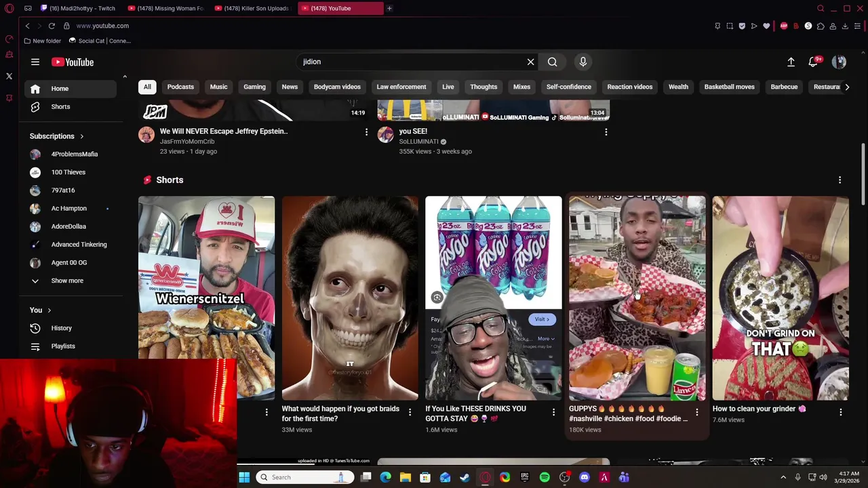Image resolution: width=868 pixels, height=488 pixels.
Task: Open options for How to clean your grinder Short
Action: click(840, 412)
